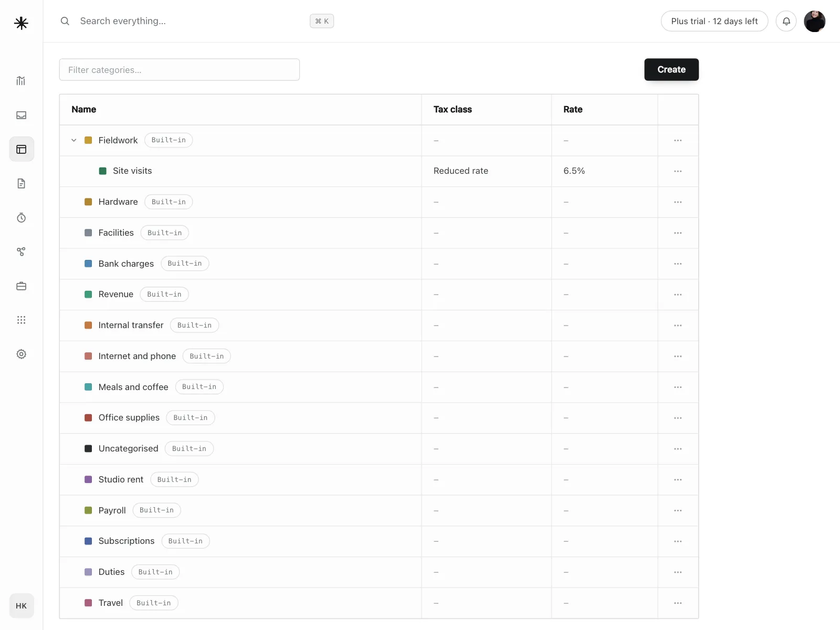Open the reports chart sidebar icon
840x630 pixels.
22,81
